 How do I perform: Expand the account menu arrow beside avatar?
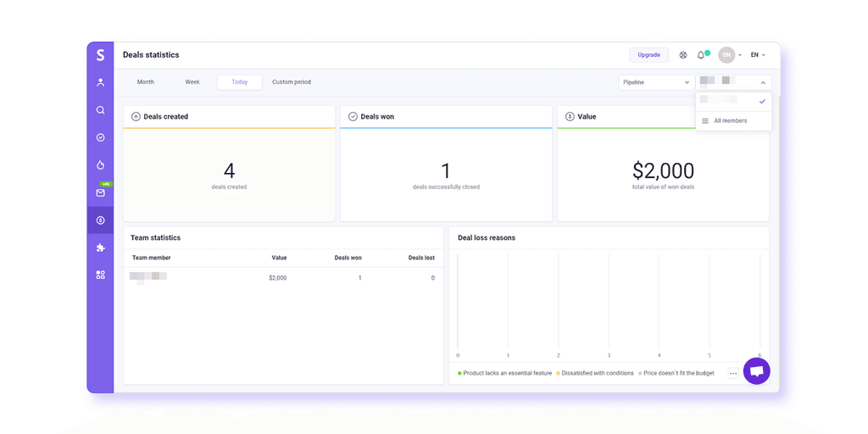tap(740, 55)
